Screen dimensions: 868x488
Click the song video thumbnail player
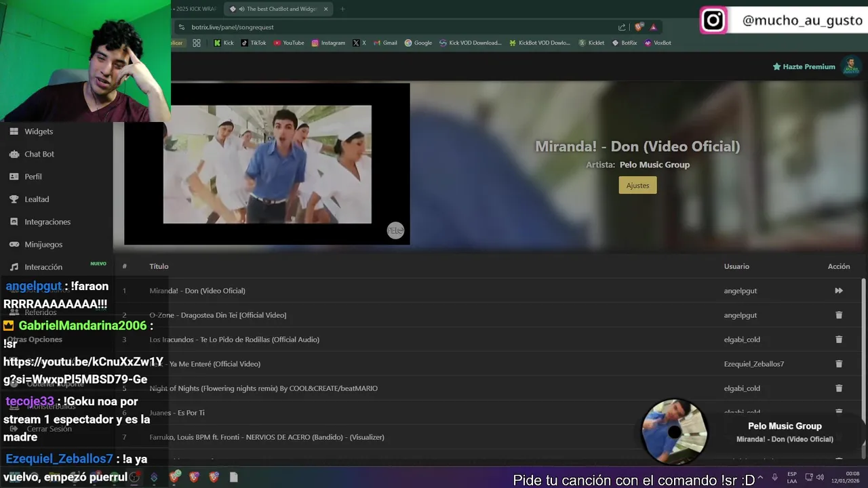pyautogui.click(x=267, y=163)
